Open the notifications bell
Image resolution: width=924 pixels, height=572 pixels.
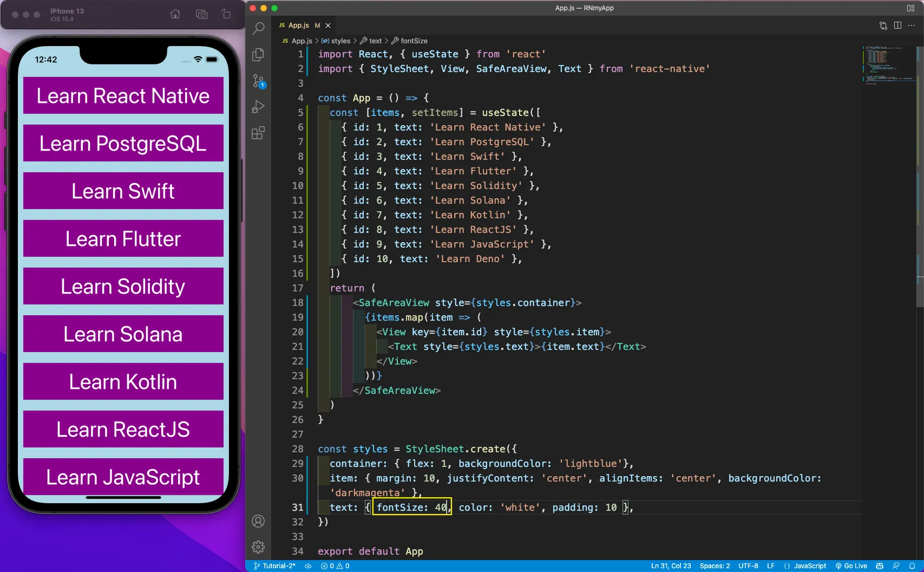point(912,566)
